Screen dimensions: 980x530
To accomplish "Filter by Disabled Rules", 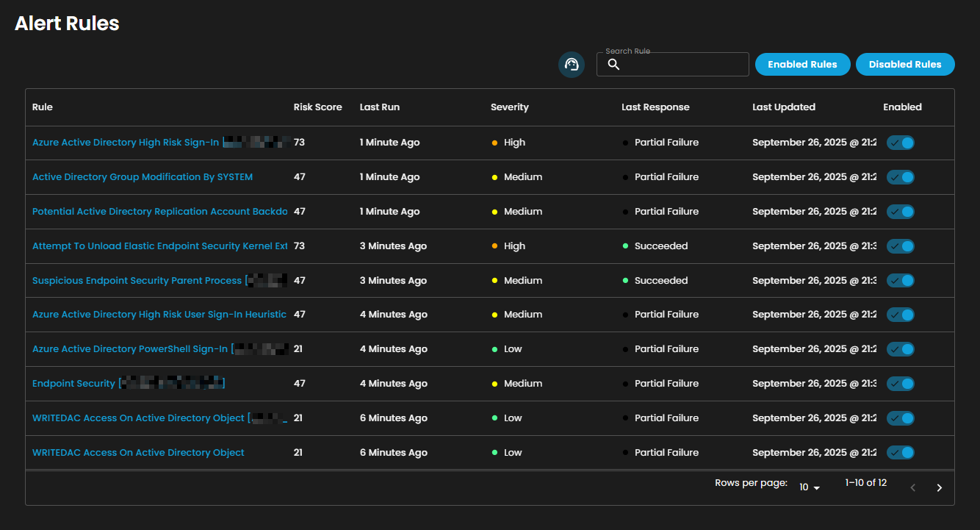I will (x=904, y=65).
